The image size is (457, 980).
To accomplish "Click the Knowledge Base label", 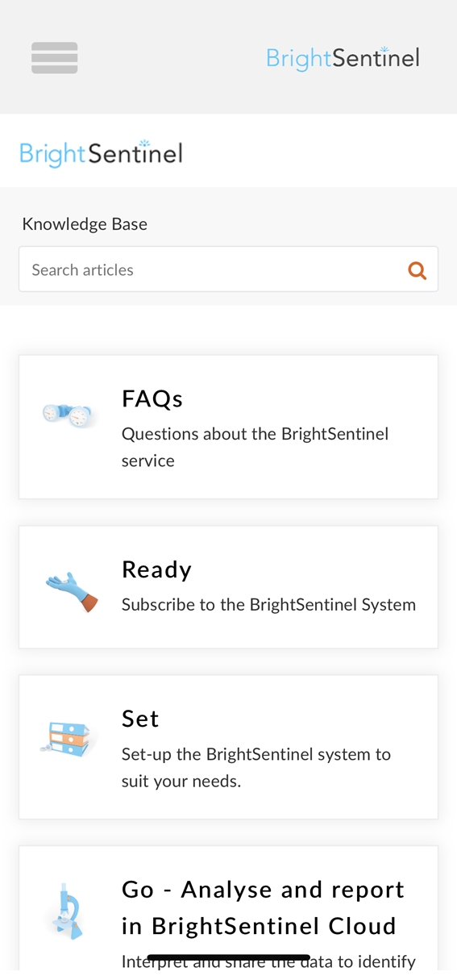I will (x=85, y=224).
